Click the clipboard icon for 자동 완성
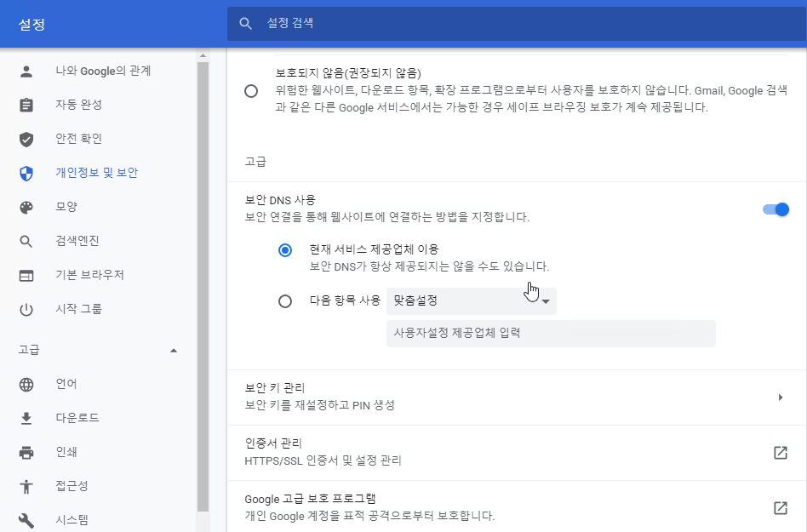 [26, 105]
